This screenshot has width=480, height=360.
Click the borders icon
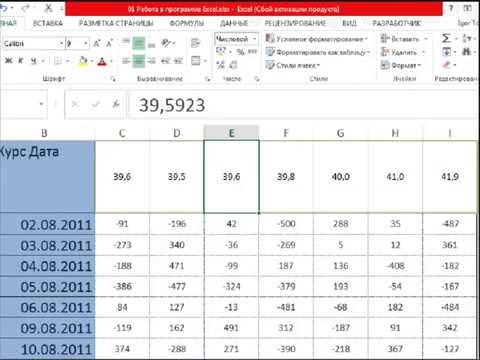point(58,61)
